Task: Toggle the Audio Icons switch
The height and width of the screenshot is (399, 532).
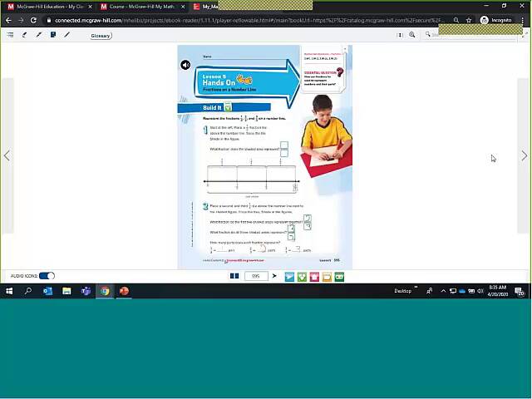Action: 47,276
